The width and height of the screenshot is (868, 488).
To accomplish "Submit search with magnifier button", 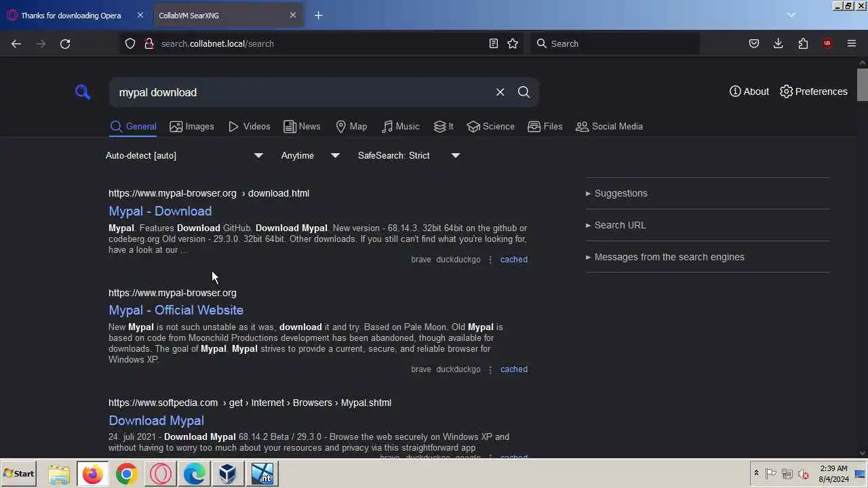I will click(524, 92).
